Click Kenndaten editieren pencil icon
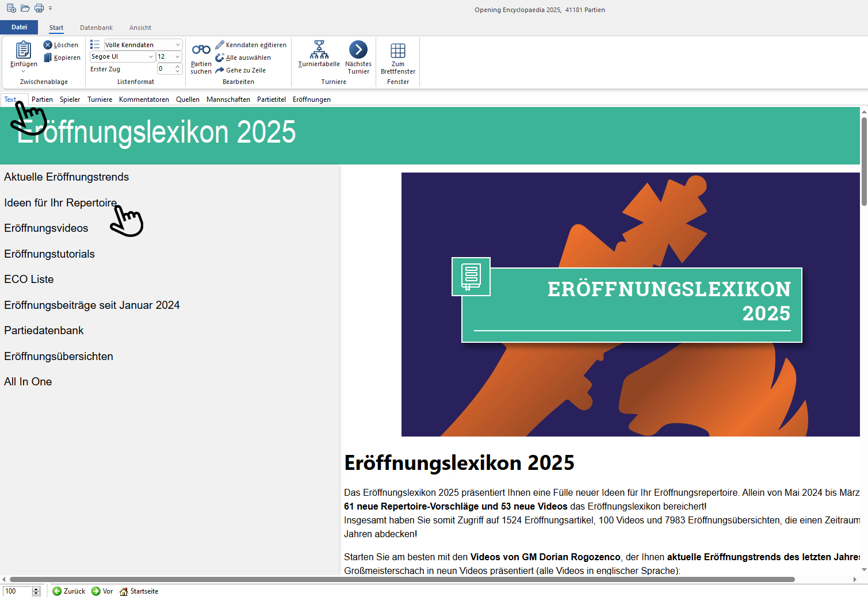Viewport: 868px width, 597px height. pyautogui.click(x=220, y=45)
